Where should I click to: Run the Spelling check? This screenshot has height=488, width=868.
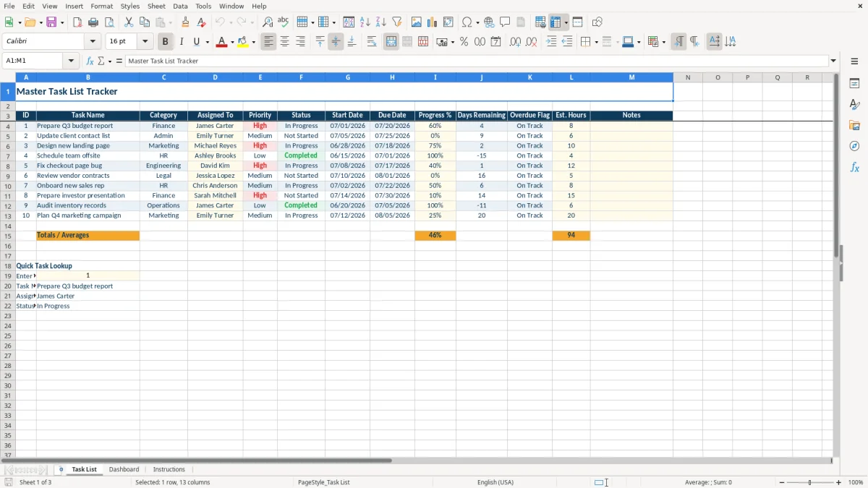284,22
